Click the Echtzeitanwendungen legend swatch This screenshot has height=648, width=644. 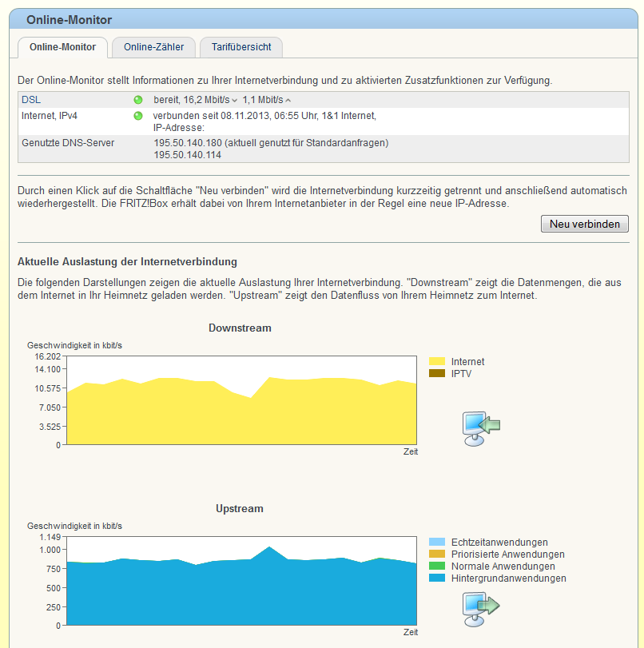click(x=437, y=543)
